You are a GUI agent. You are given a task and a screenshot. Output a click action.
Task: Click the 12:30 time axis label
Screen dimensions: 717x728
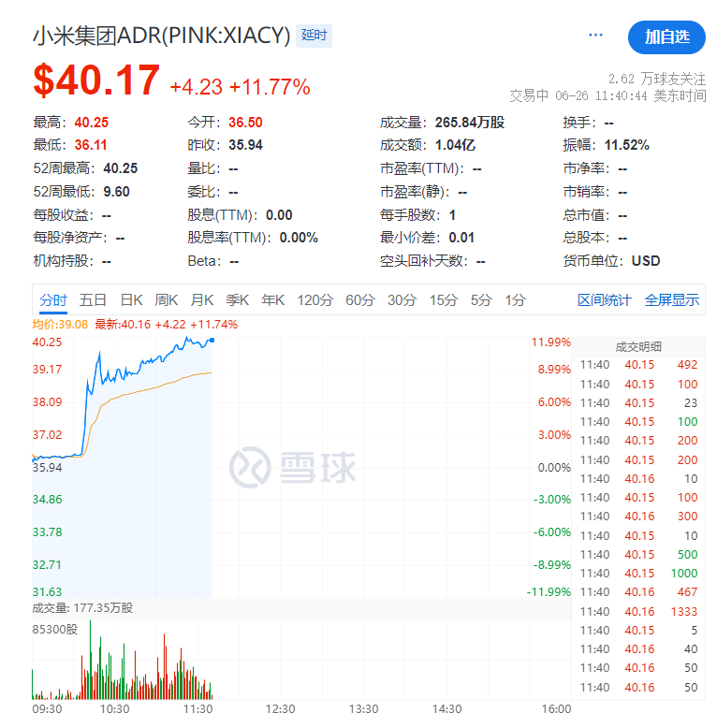tap(280, 709)
